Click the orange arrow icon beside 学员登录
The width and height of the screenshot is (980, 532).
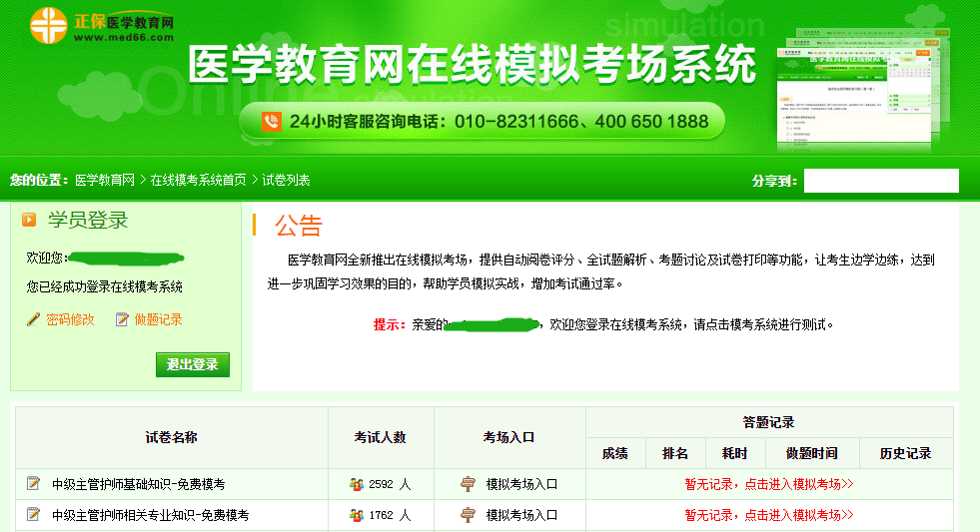click(x=29, y=221)
